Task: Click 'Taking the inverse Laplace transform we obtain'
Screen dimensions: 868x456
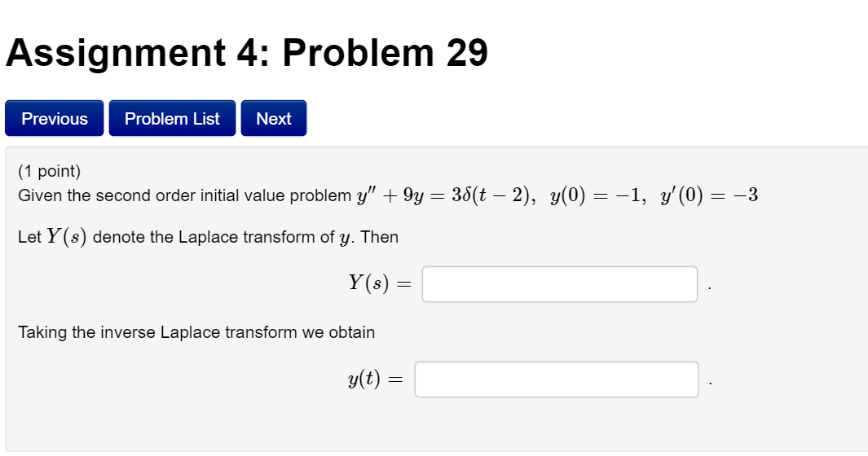Action: [x=196, y=332]
